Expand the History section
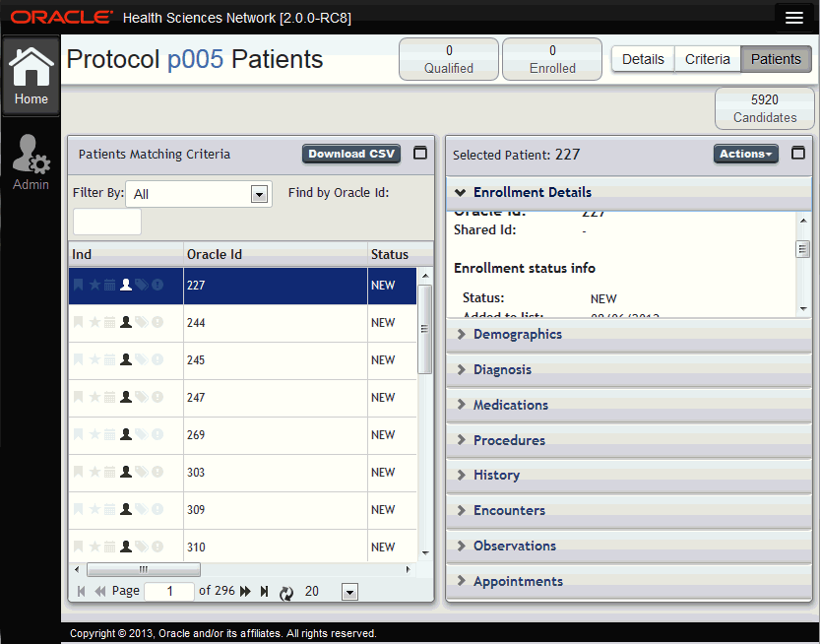 629,475
